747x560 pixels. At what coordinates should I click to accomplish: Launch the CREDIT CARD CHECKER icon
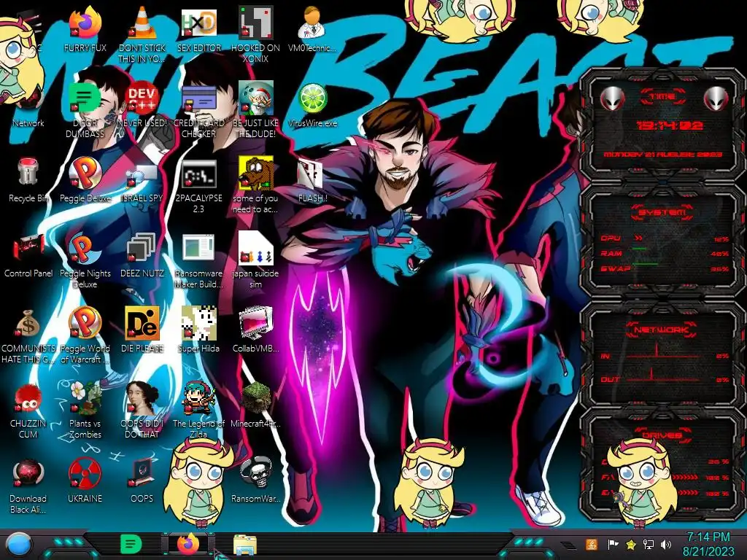pyautogui.click(x=198, y=98)
